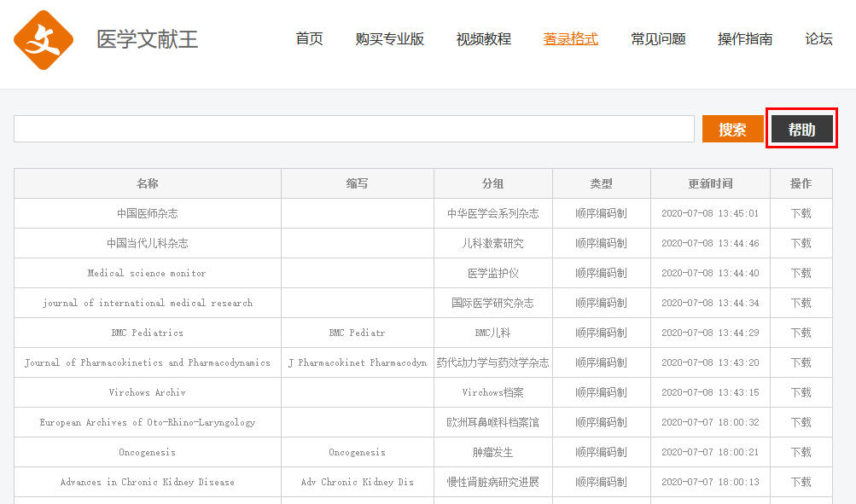The image size is (856, 504).
Task: Click 顺序编码制 type in Oncogenesis row
Action: tap(601, 452)
